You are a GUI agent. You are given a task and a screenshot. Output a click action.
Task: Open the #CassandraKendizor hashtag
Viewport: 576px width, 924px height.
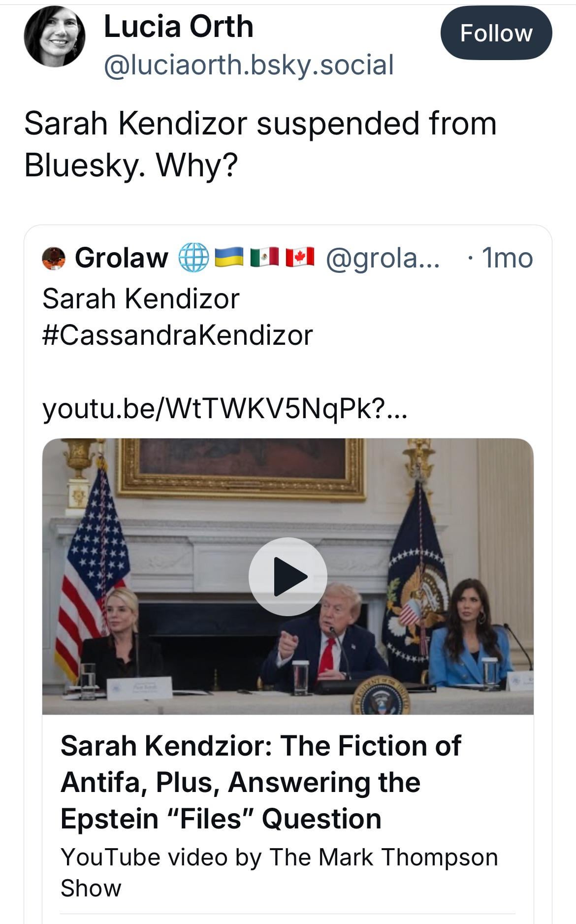pyautogui.click(x=177, y=335)
